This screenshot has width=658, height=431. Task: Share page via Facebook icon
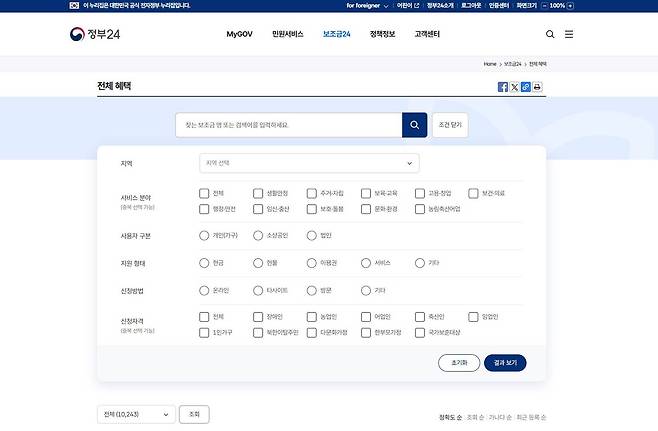(502, 87)
